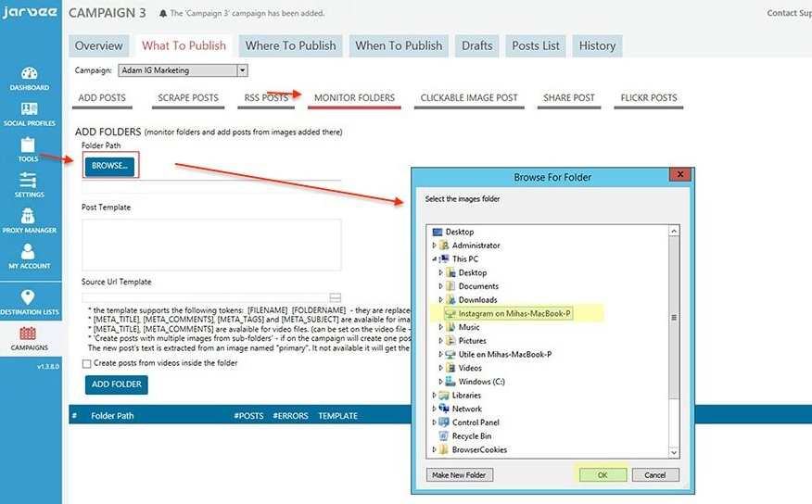Click the TEMPLATE column header
812x504 pixels.
pyautogui.click(x=337, y=416)
